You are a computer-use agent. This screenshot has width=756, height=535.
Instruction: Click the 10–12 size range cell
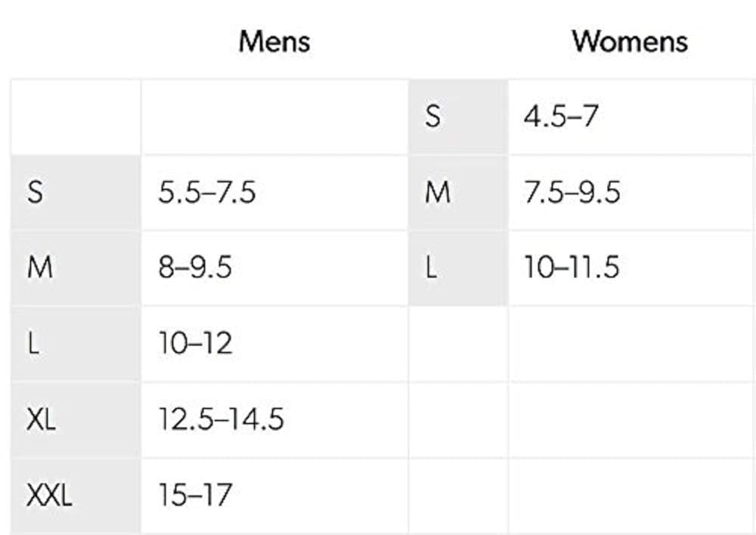click(x=195, y=344)
